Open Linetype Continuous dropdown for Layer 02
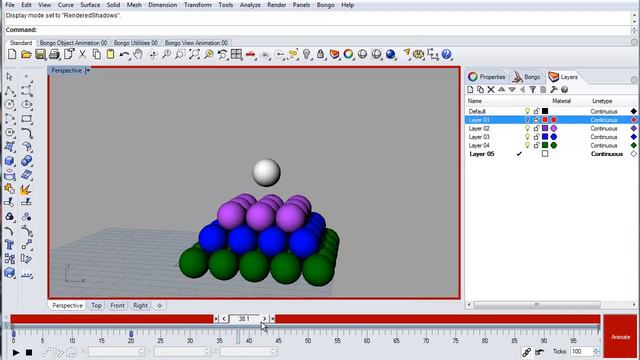Screen dimensions: 640x360 pyautogui.click(x=604, y=128)
